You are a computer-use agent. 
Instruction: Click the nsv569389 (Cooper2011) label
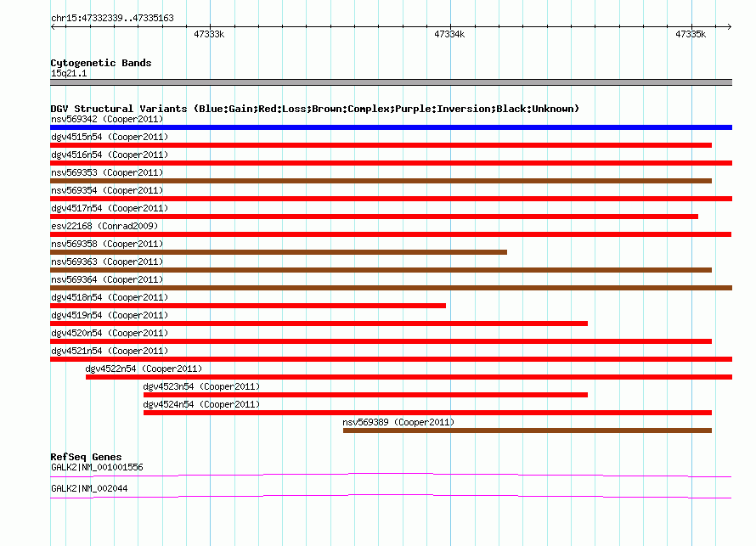click(x=398, y=422)
